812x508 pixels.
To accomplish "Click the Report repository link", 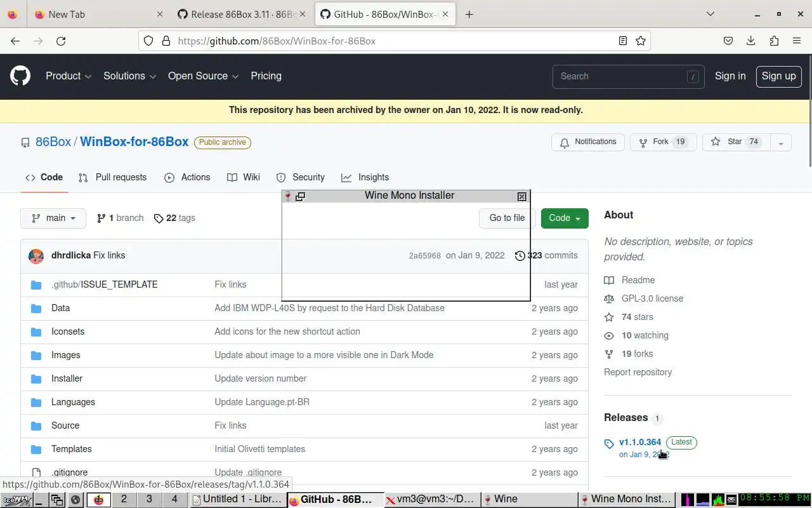I will point(638,372).
